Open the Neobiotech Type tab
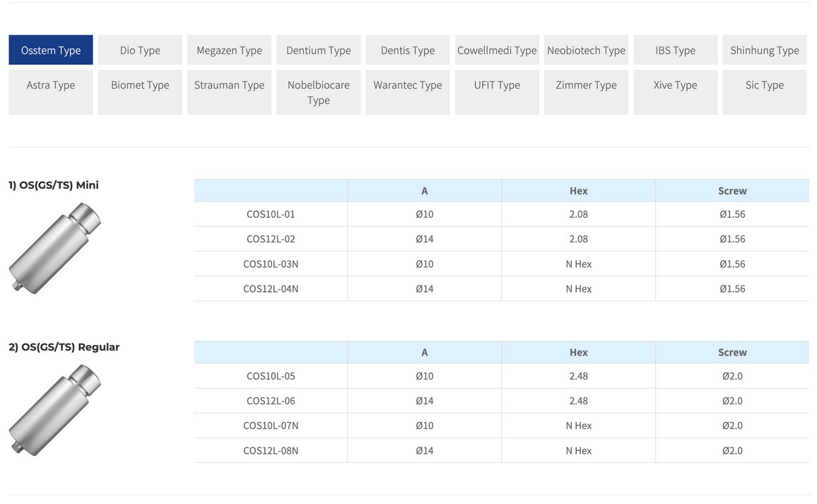The height and width of the screenshot is (504, 817). tap(586, 50)
